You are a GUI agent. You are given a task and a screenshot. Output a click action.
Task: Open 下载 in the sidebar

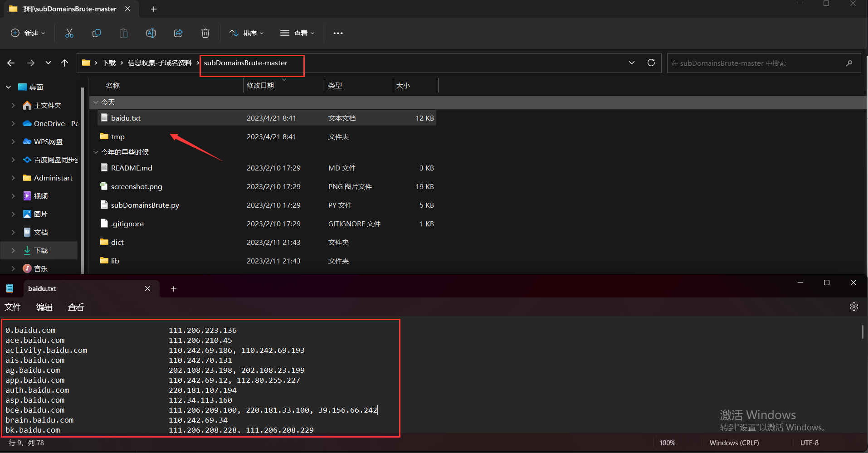click(41, 250)
